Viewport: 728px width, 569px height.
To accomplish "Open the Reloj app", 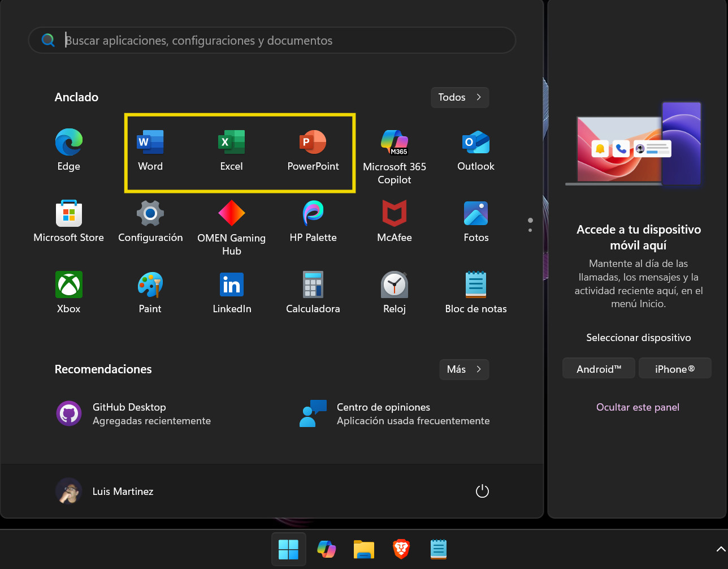I will (x=394, y=292).
